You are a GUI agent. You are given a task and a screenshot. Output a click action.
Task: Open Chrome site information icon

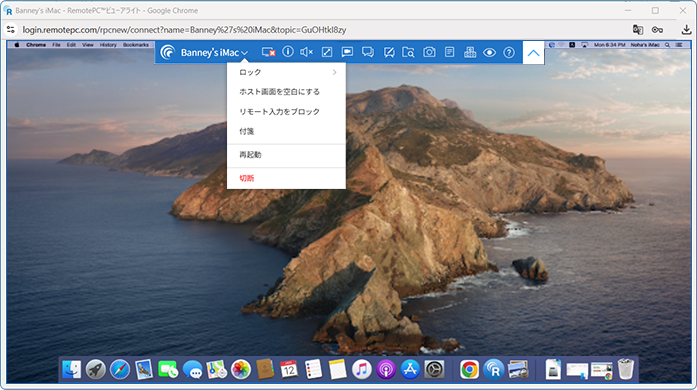pos(11,30)
